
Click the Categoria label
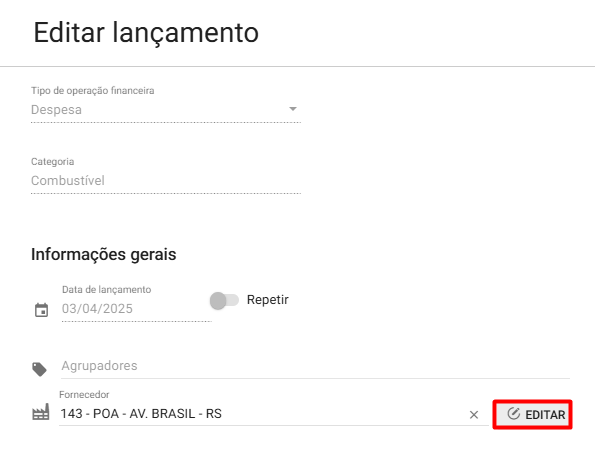53,162
